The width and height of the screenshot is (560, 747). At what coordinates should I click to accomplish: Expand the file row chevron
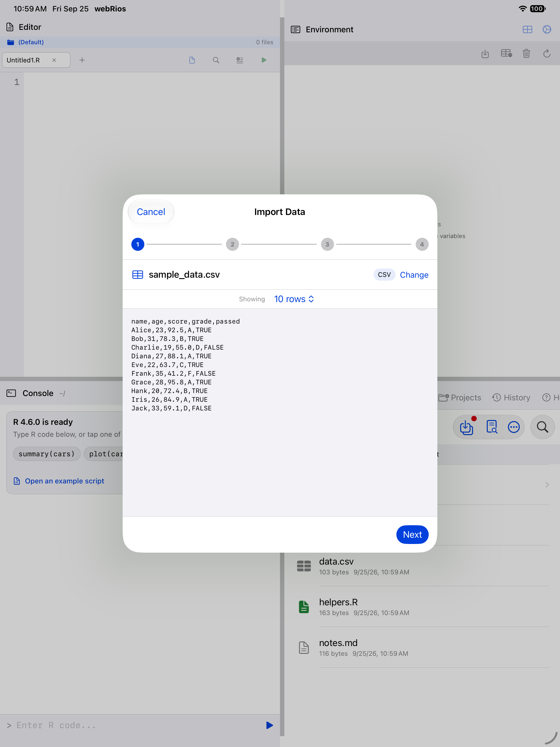(x=547, y=485)
